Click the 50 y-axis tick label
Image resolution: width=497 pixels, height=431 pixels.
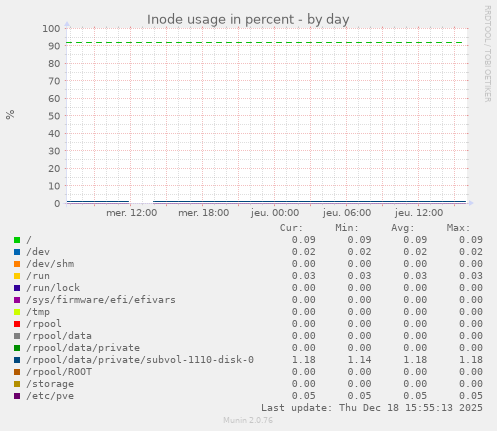pos(54,116)
